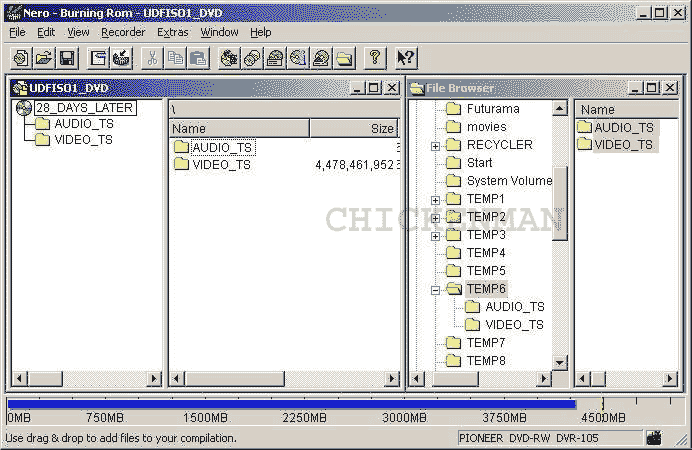Collapse the TEMP6 folder node
This screenshot has width=692, height=450.
[436, 290]
